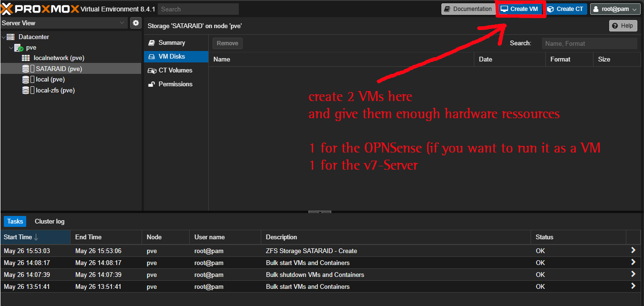The height and width of the screenshot is (306, 644).
Task: Focus the top Search field
Action: tap(198, 9)
